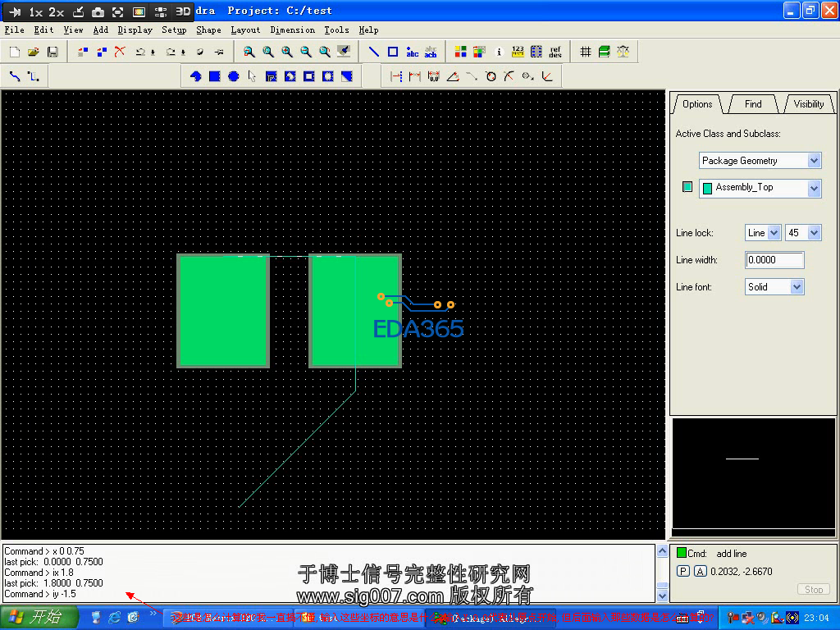840x630 pixels.
Task: Open the Line lock type dropdown
Action: click(774, 232)
